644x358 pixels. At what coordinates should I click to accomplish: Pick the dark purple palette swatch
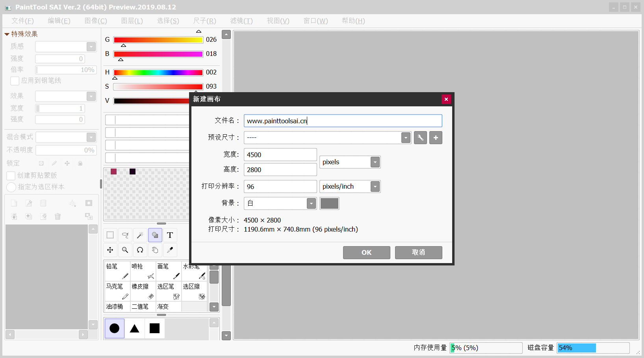pyautogui.click(x=132, y=171)
